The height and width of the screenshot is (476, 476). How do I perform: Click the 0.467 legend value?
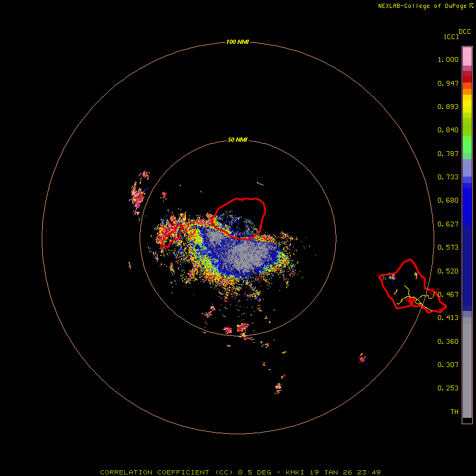[x=448, y=295]
